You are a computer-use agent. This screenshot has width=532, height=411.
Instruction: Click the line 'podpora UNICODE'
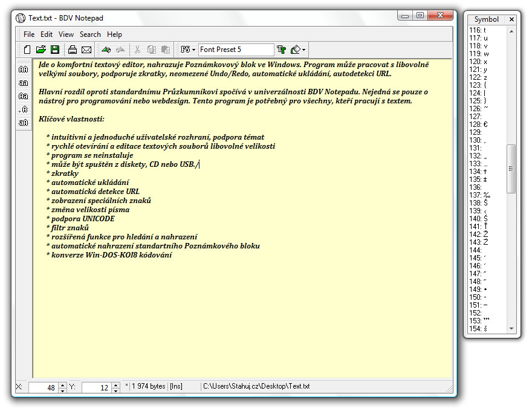click(83, 219)
